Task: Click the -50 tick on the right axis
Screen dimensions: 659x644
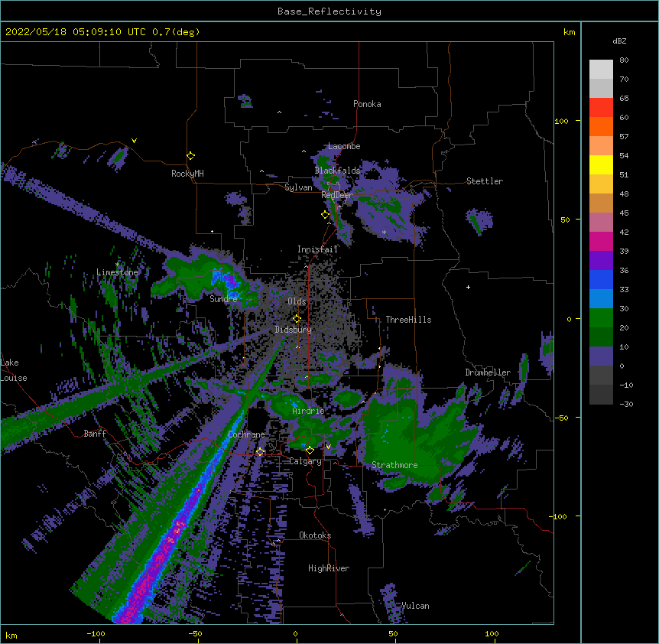Action: [561, 418]
